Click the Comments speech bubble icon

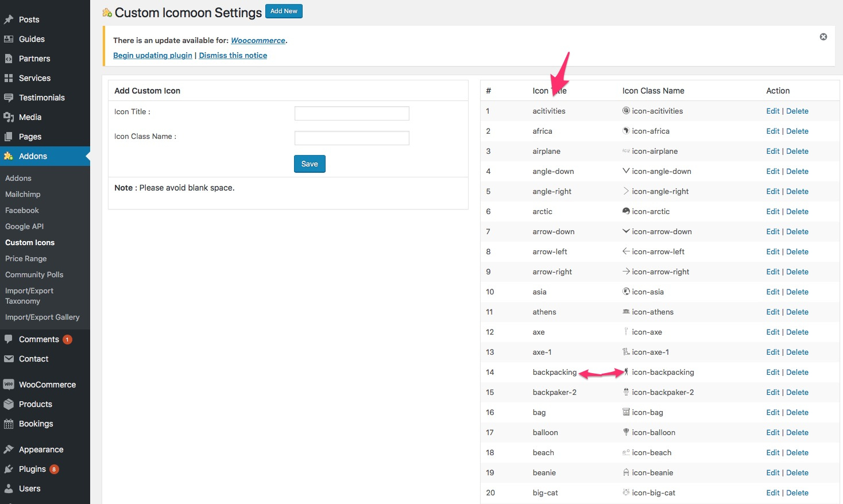pyautogui.click(x=9, y=339)
